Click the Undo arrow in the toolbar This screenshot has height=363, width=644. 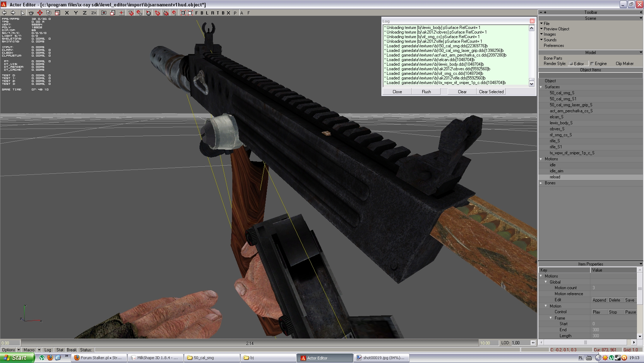pyautogui.click(x=4, y=13)
